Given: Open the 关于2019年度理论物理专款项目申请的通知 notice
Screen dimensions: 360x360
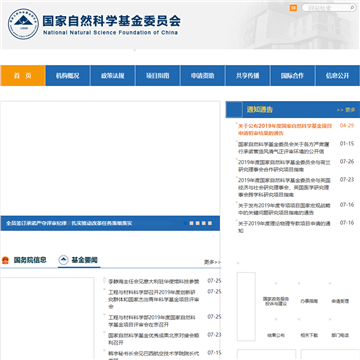Looking at the screenshot, I should (x=284, y=227).
